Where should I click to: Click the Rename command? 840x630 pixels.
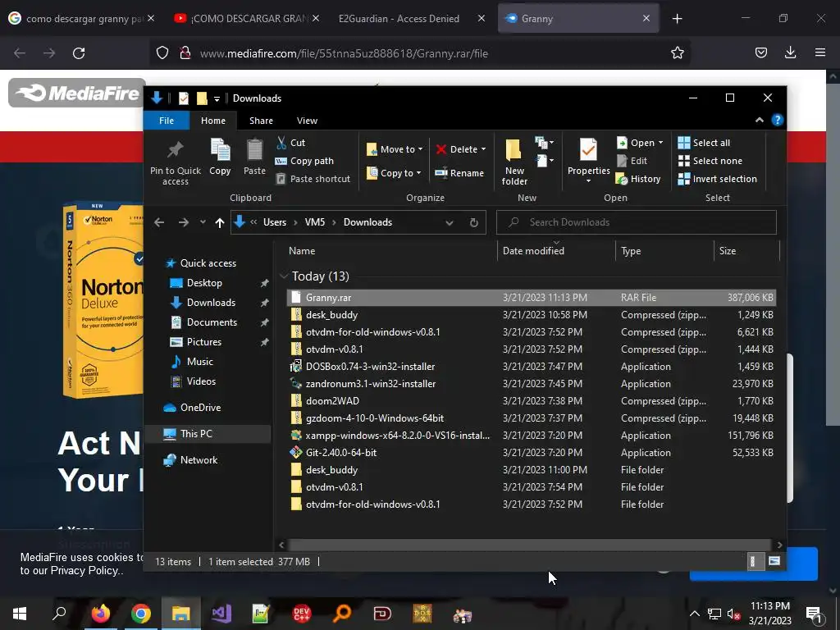(459, 173)
